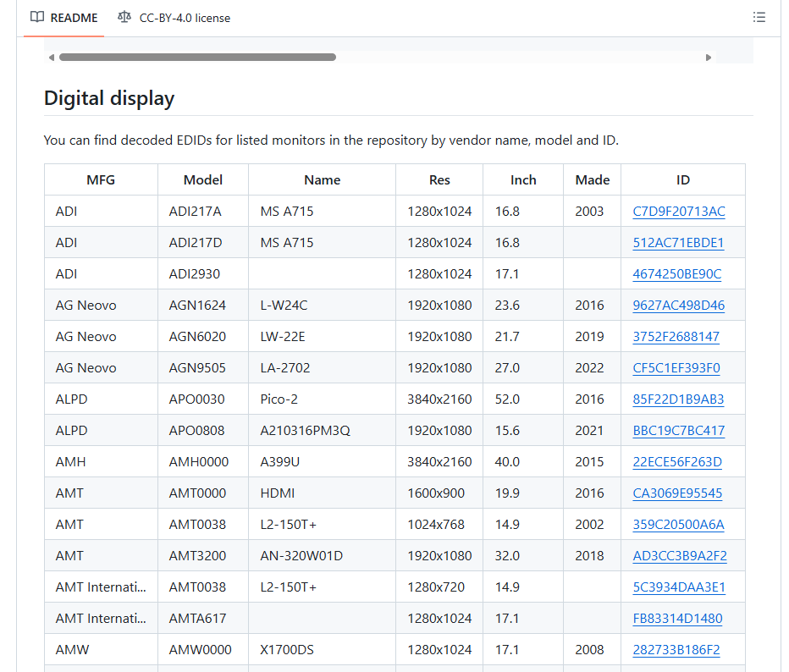Viewport: 789px width, 672px height.
Task: Select model cell APO0030
Action: click(203, 399)
